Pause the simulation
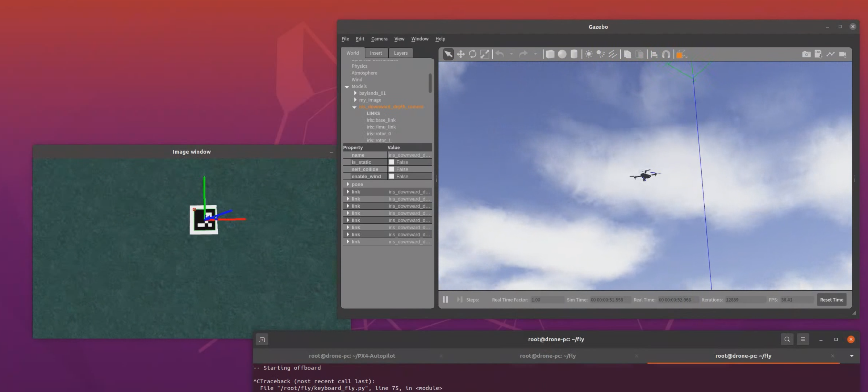Viewport: 868px width, 392px height. pyautogui.click(x=445, y=300)
